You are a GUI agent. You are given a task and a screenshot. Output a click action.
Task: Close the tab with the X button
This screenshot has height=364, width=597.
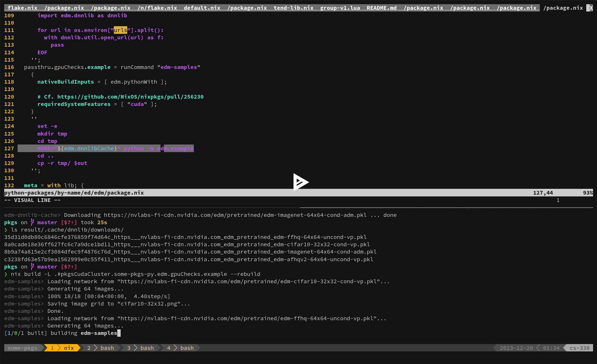click(x=591, y=8)
